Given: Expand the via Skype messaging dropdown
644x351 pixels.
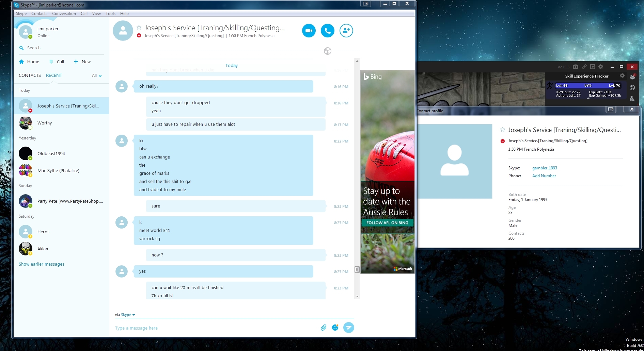Looking at the screenshot, I should [128, 315].
